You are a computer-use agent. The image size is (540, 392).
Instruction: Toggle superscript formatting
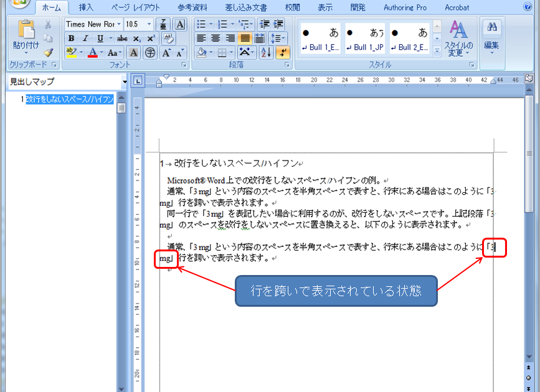pyautogui.click(x=151, y=39)
